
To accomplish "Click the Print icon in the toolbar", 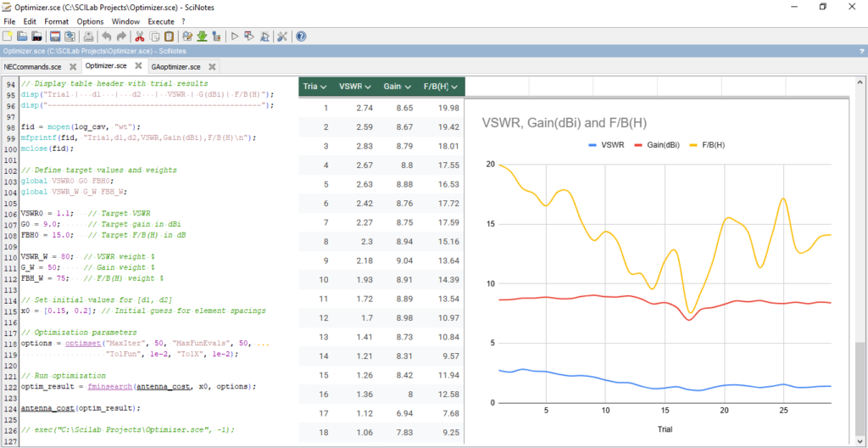I will tap(88, 36).
